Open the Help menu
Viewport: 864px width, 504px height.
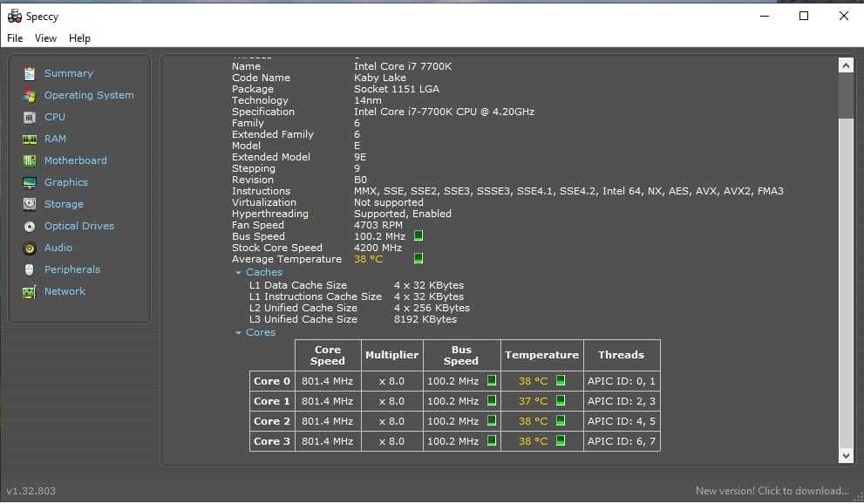(x=79, y=38)
